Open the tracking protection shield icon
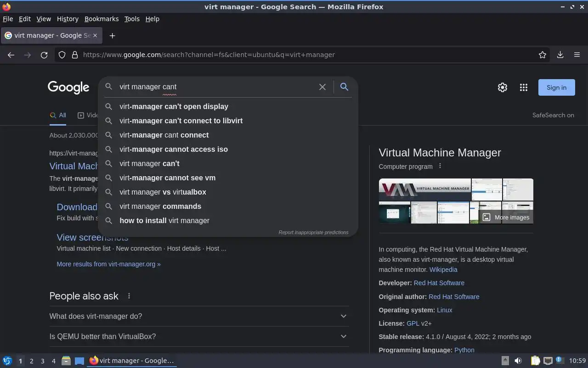Image resolution: width=588 pixels, height=368 pixels. point(62,55)
